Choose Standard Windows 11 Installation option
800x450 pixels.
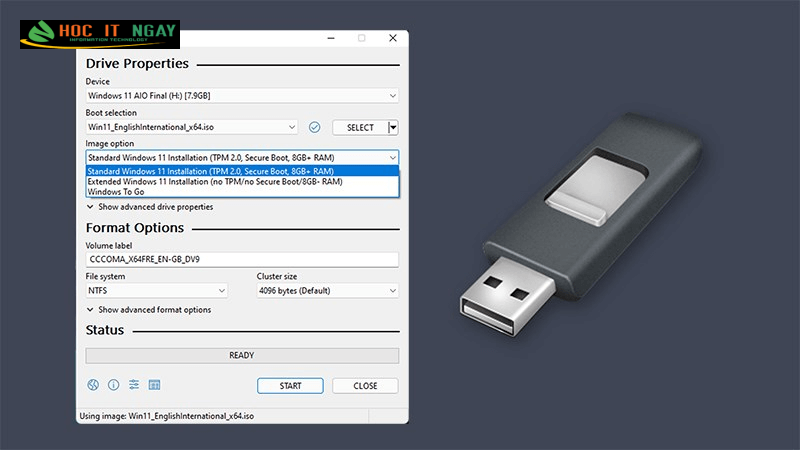(242, 171)
